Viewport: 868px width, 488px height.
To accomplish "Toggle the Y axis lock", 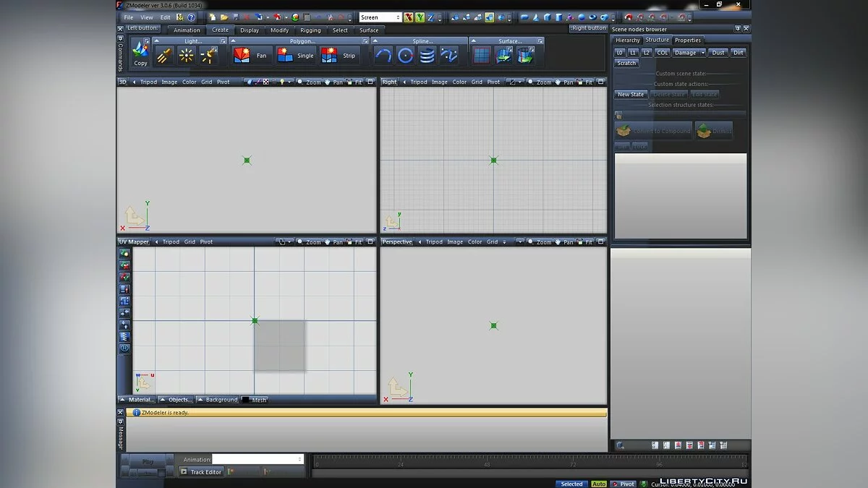I will [420, 17].
